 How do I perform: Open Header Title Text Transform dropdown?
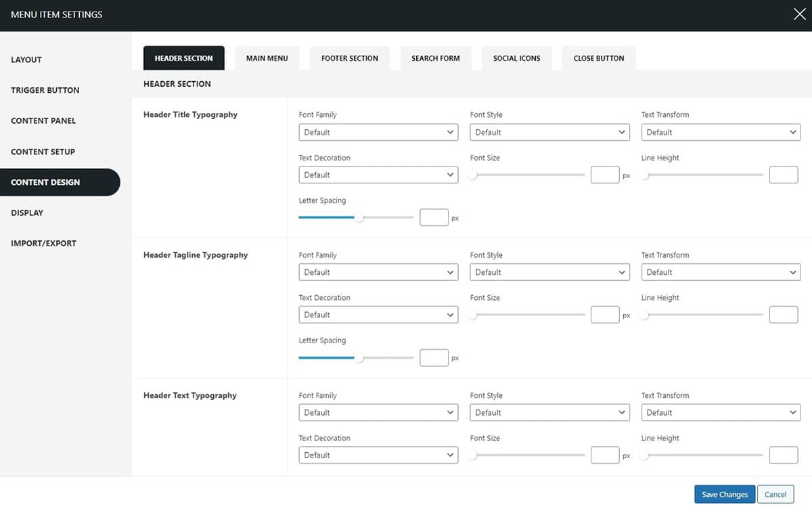(x=721, y=132)
